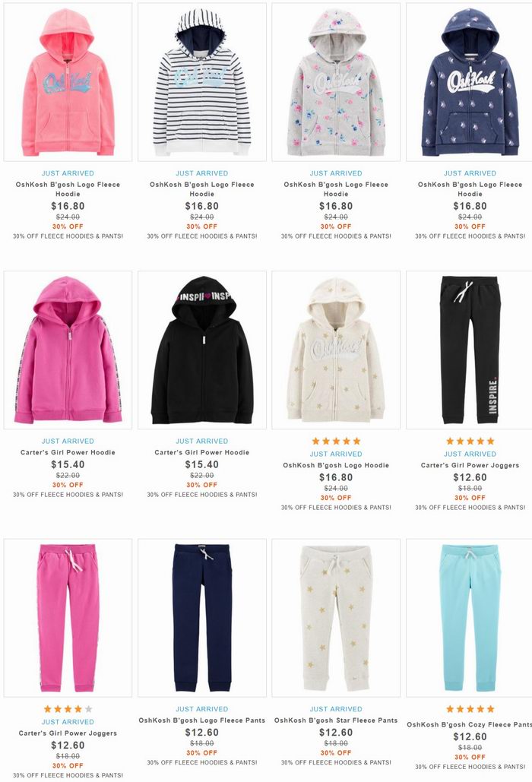Open the pink Carter's Girl Power Joggers image
Viewport: 532px width, 782px height.
(x=68, y=618)
